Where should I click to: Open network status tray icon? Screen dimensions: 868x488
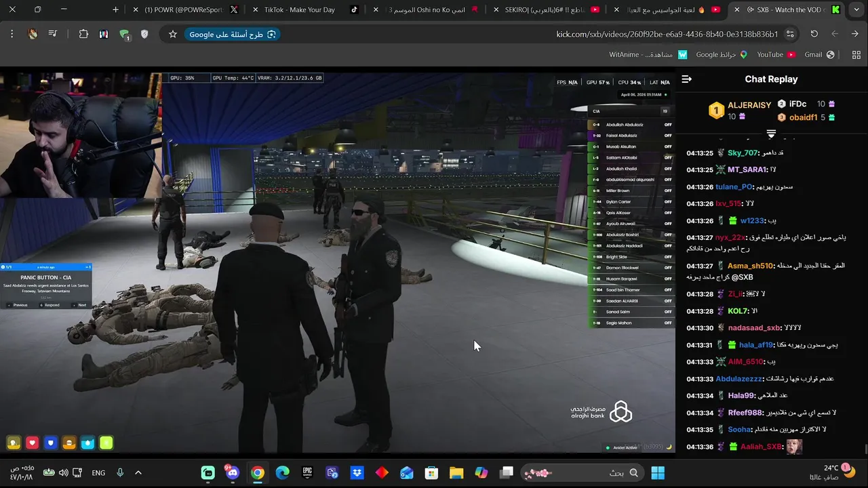click(77, 472)
